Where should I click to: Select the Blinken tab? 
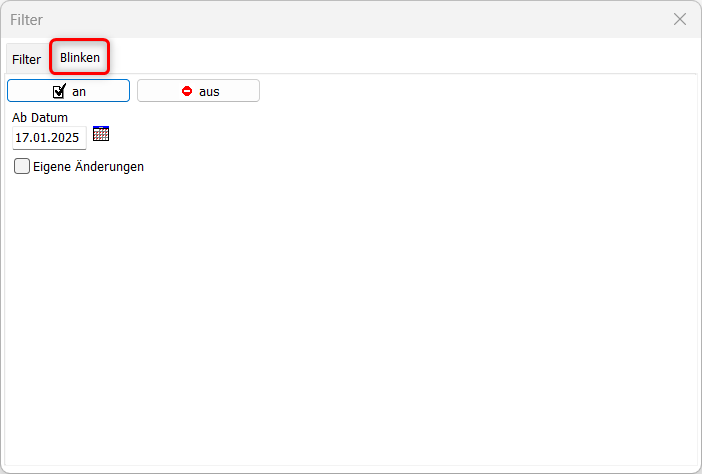pyautogui.click(x=80, y=58)
